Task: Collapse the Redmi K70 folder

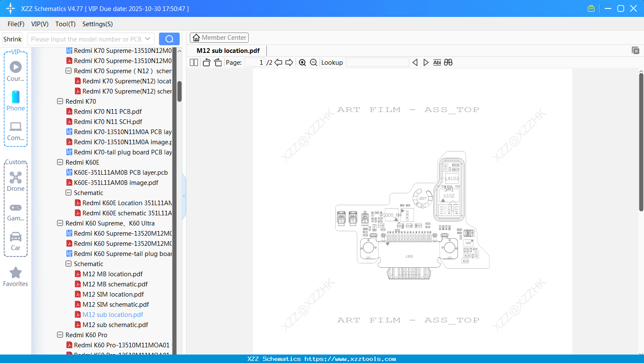Action: click(60, 102)
